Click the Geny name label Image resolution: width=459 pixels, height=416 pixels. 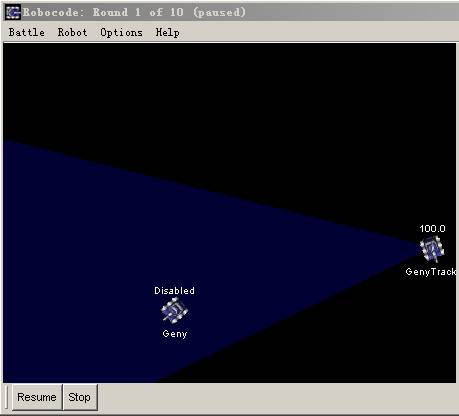coord(175,334)
